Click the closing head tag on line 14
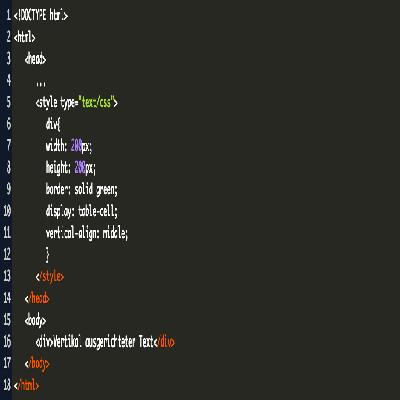 pyautogui.click(x=37, y=298)
